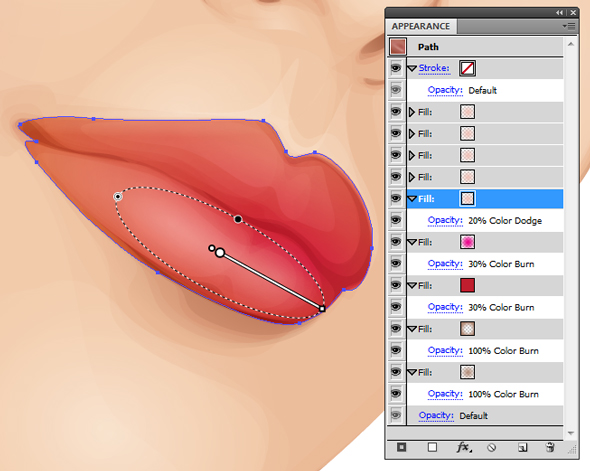Select the APPEARANCE panel tab

[x=421, y=26]
